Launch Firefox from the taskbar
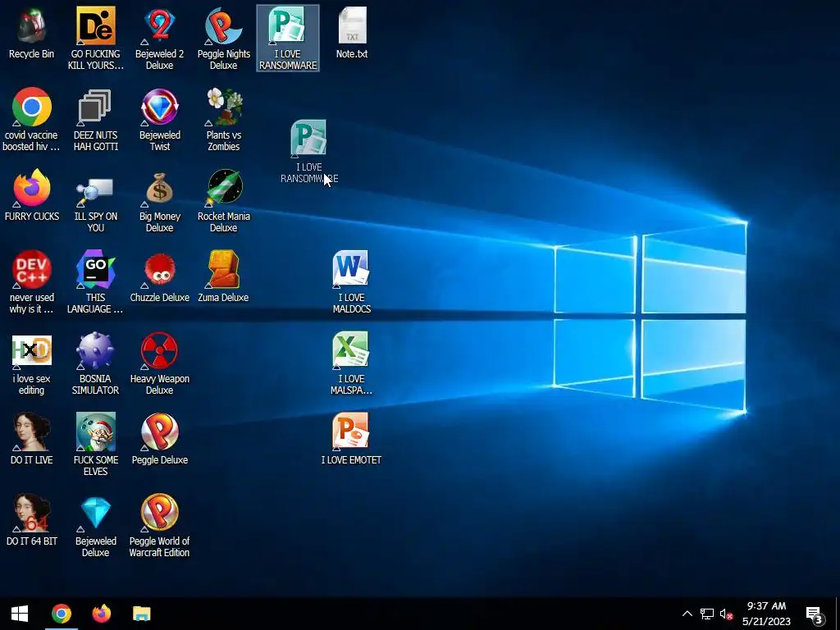The width and height of the screenshot is (840, 630). pos(101,614)
